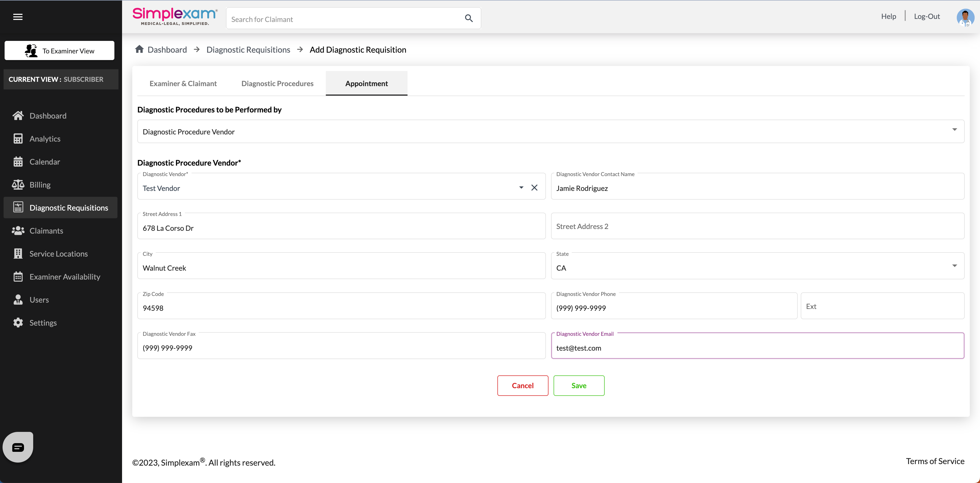Go to Service Locations page

58,254
